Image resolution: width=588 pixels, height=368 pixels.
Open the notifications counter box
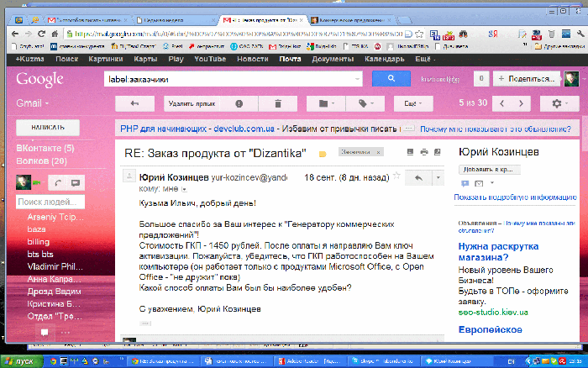481,79
